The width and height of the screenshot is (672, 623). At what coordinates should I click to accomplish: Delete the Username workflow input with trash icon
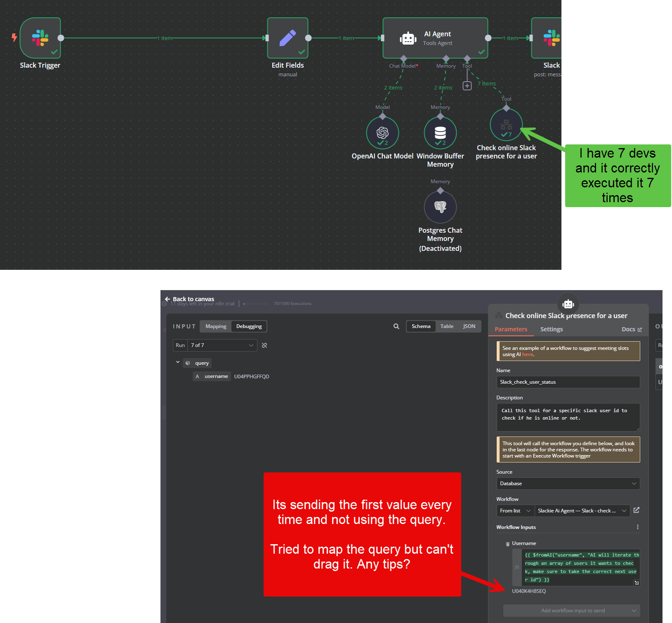click(x=507, y=544)
